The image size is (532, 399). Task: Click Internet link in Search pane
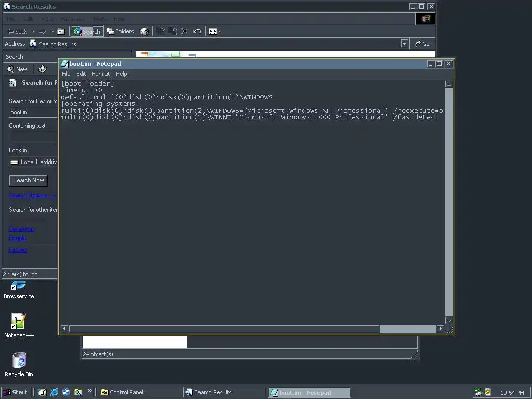pyautogui.click(x=18, y=250)
